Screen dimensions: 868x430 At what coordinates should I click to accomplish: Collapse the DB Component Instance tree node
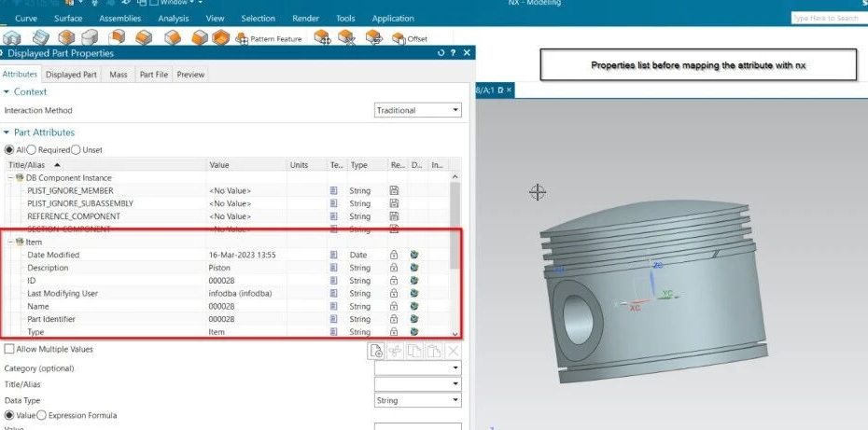point(10,177)
